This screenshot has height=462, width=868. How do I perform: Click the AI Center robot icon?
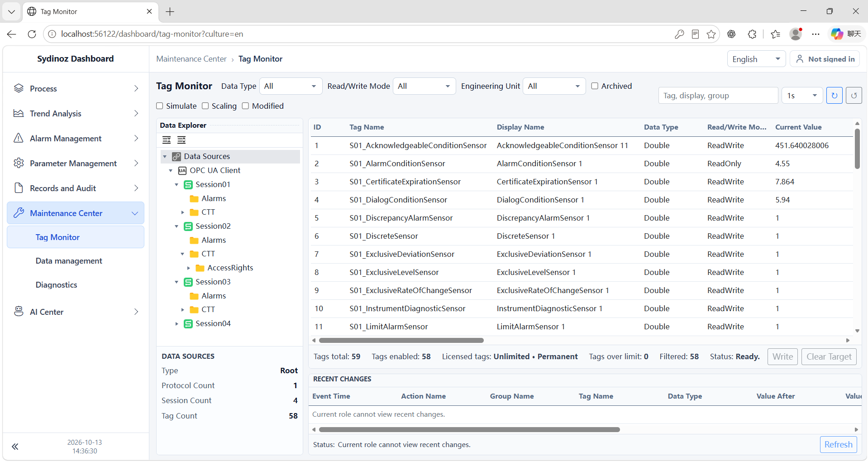tap(19, 312)
